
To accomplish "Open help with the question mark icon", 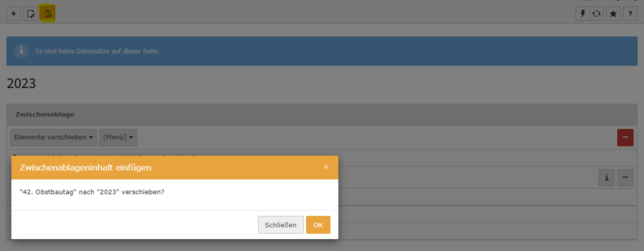I will click(631, 14).
